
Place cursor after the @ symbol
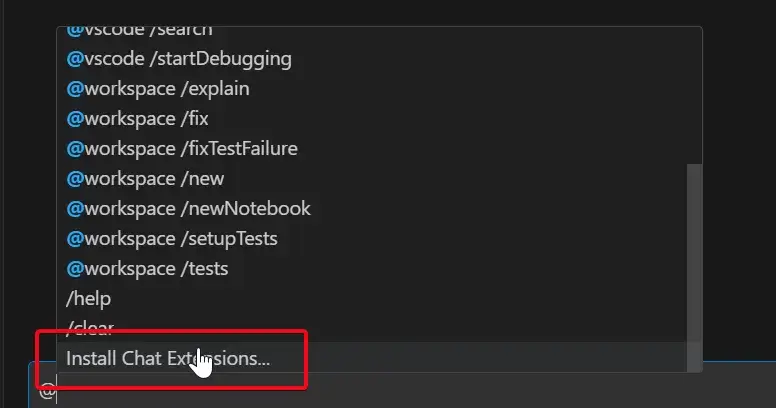56,390
